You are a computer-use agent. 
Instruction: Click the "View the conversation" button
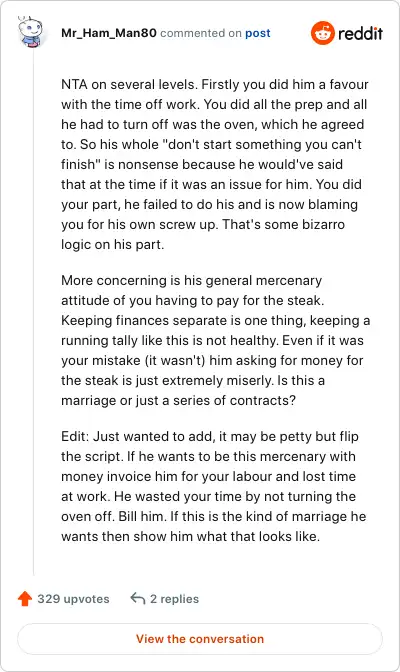point(200,639)
